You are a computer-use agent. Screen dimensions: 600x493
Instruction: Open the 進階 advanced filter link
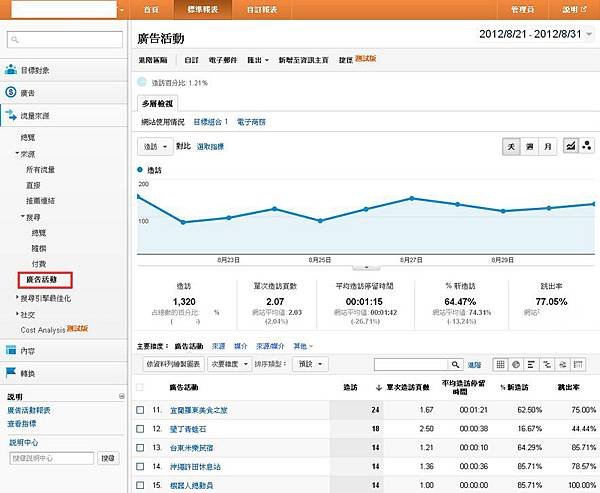[474, 365]
